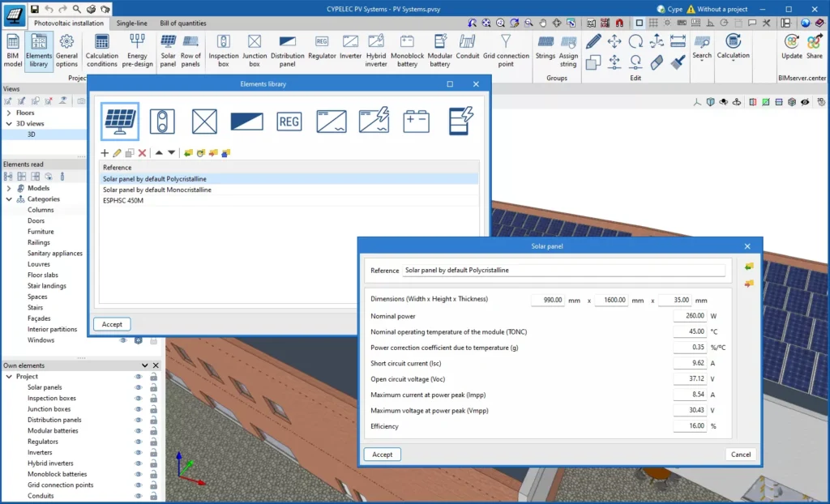Click Update BIMserver.center icon
830x504 pixels.
point(792,46)
